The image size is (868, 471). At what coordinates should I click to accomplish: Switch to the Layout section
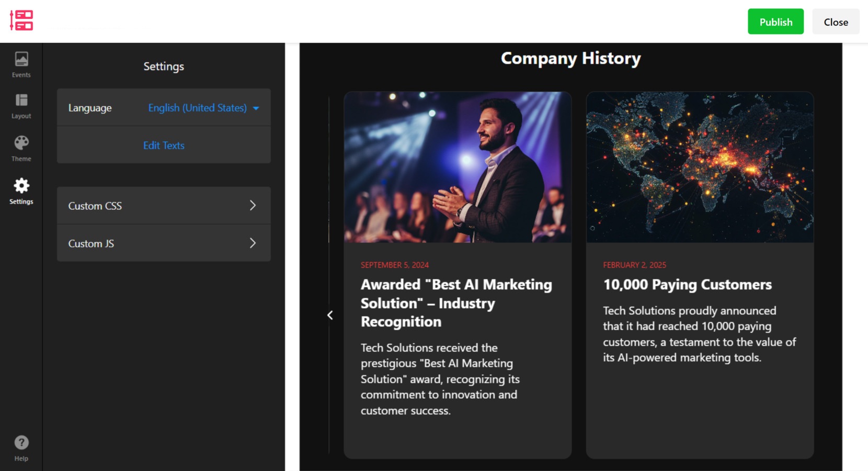(x=21, y=106)
